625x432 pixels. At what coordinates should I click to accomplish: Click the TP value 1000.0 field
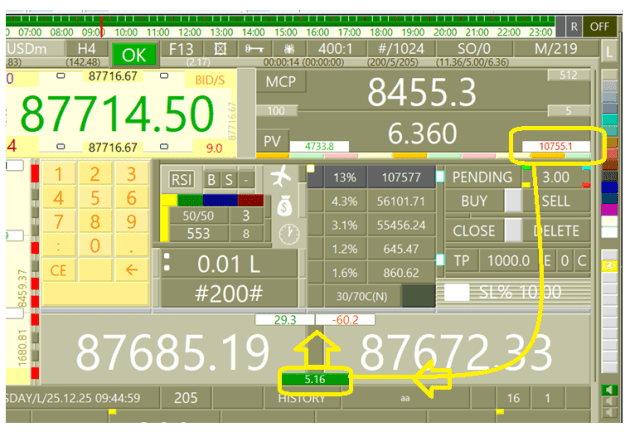(x=508, y=261)
